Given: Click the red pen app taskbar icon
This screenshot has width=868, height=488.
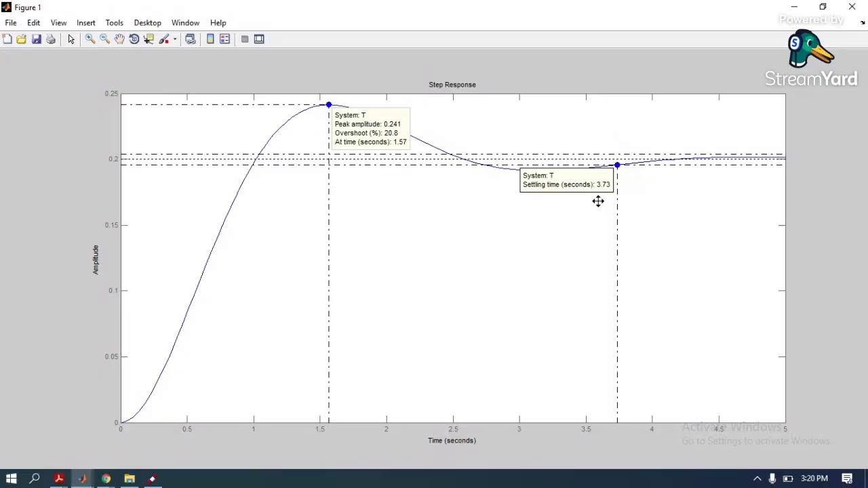Looking at the screenshot, I should (x=153, y=479).
